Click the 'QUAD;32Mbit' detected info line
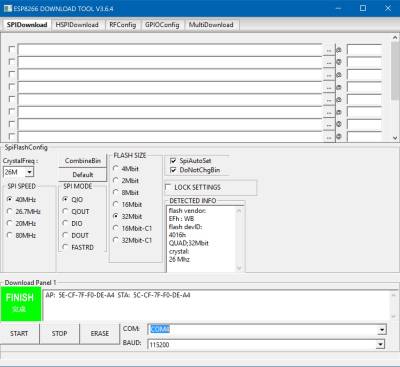The width and height of the screenshot is (400, 367). tap(189, 243)
